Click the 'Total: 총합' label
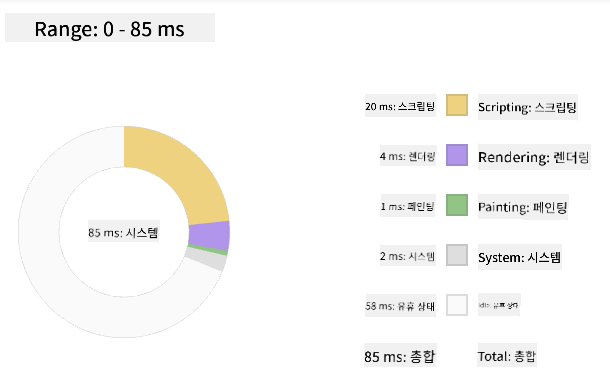This screenshot has height=378, width=610. [507, 355]
